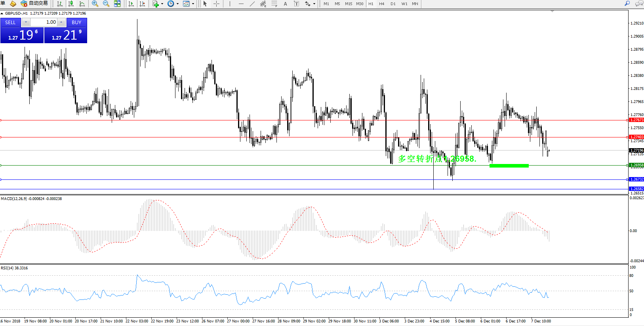The height and width of the screenshot is (326, 644).
Task: Click the SELL button
Action: click(x=11, y=23)
